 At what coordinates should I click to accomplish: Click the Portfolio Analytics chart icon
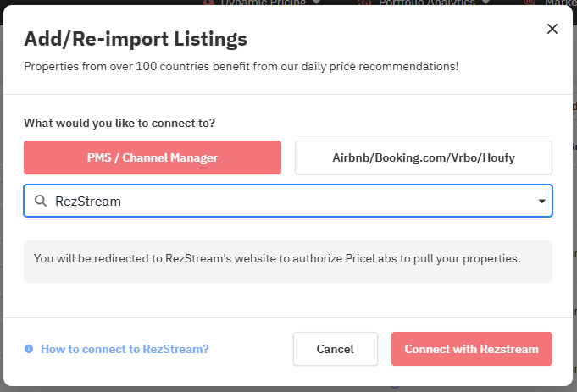click(363, 3)
